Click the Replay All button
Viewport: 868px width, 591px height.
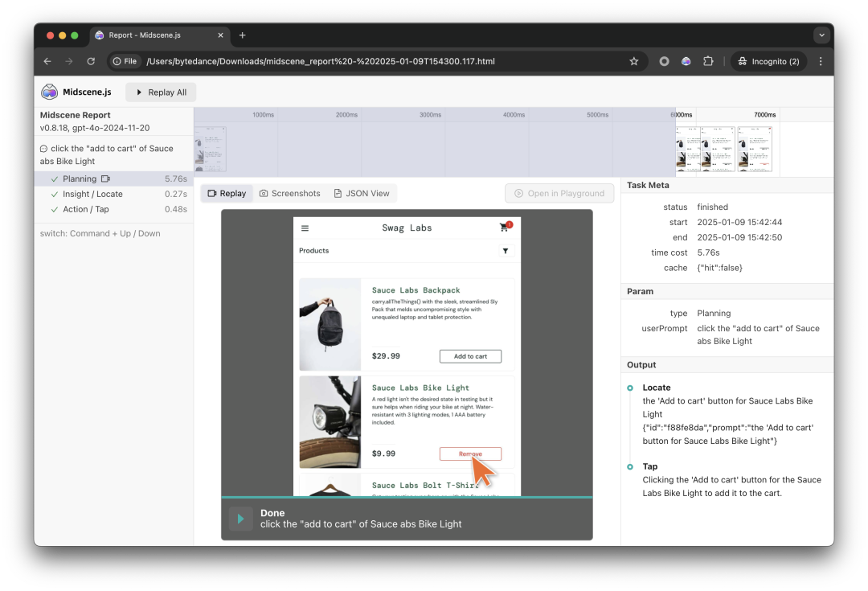click(x=161, y=92)
